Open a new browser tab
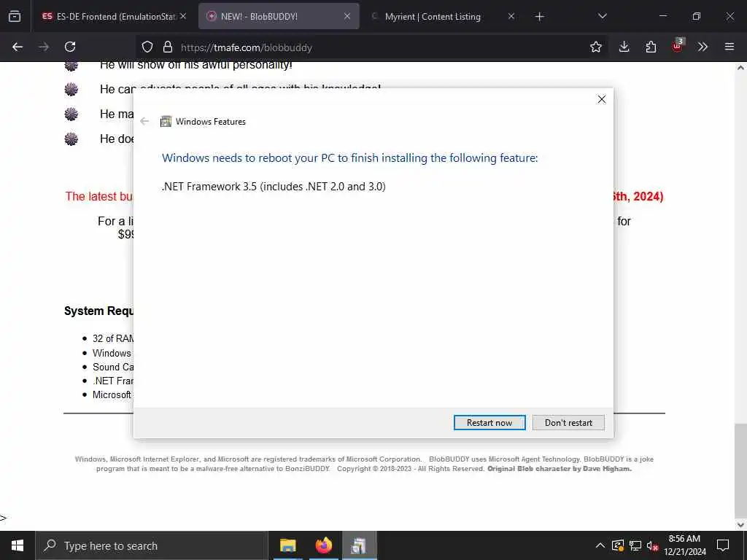Image resolution: width=747 pixels, height=560 pixels. click(539, 17)
